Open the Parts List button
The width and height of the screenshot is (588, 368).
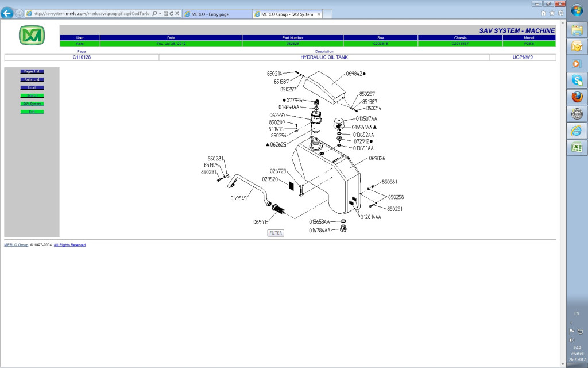(32, 79)
